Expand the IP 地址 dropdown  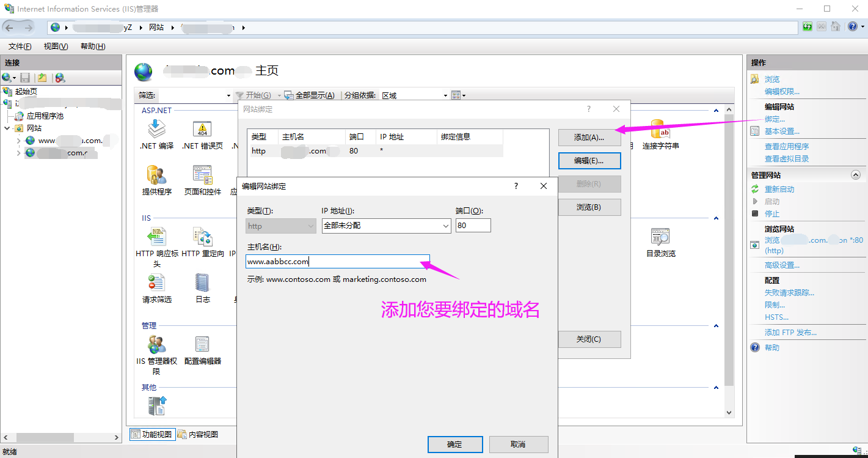445,226
